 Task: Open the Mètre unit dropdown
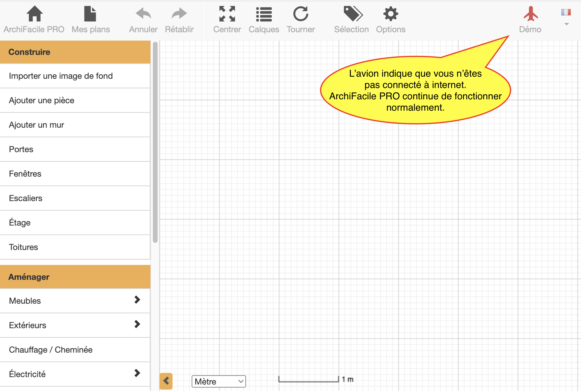tap(219, 381)
